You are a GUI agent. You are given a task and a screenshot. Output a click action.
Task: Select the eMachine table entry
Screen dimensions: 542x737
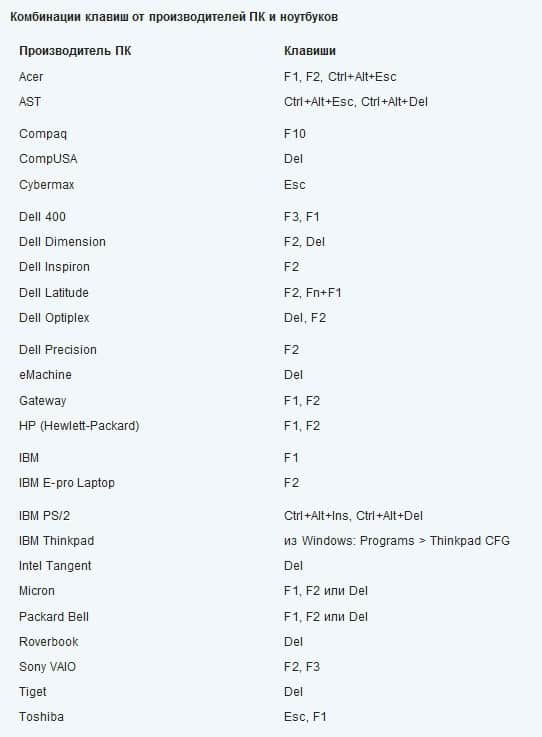[x=45, y=375]
